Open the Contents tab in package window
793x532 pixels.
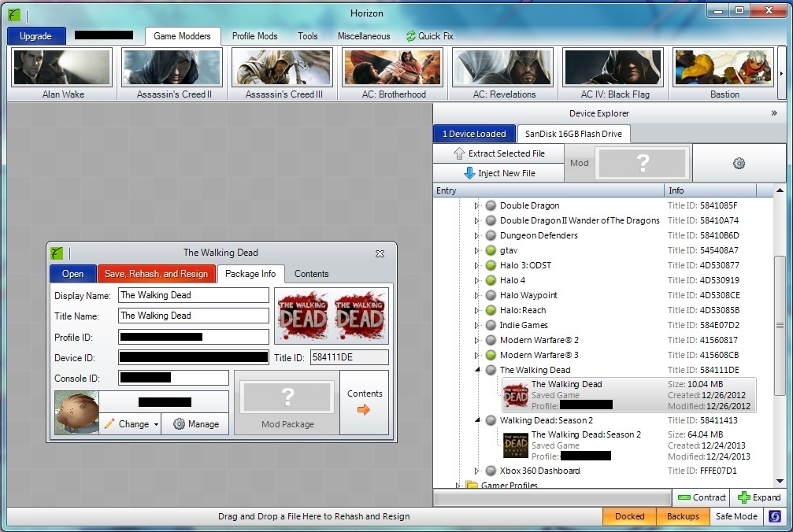click(312, 274)
